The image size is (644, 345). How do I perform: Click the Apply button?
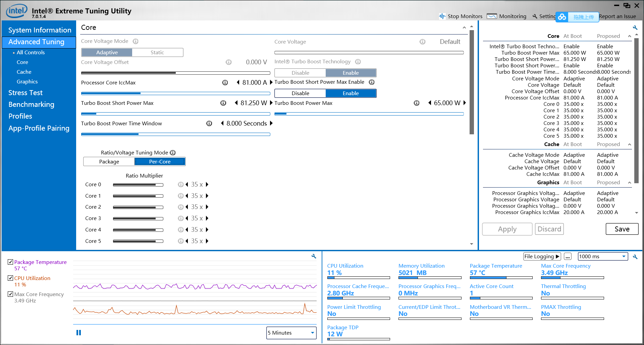[x=507, y=229]
